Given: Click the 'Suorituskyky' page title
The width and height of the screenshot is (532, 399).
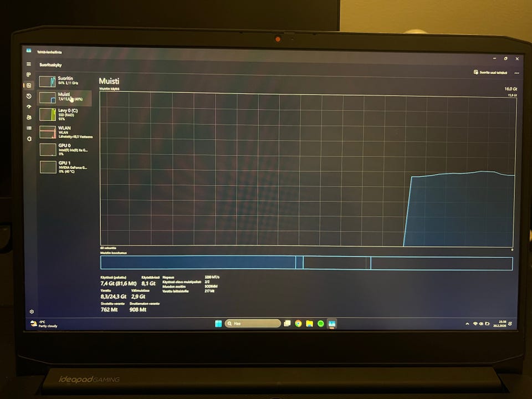Looking at the screenshot, I should 50,65.
